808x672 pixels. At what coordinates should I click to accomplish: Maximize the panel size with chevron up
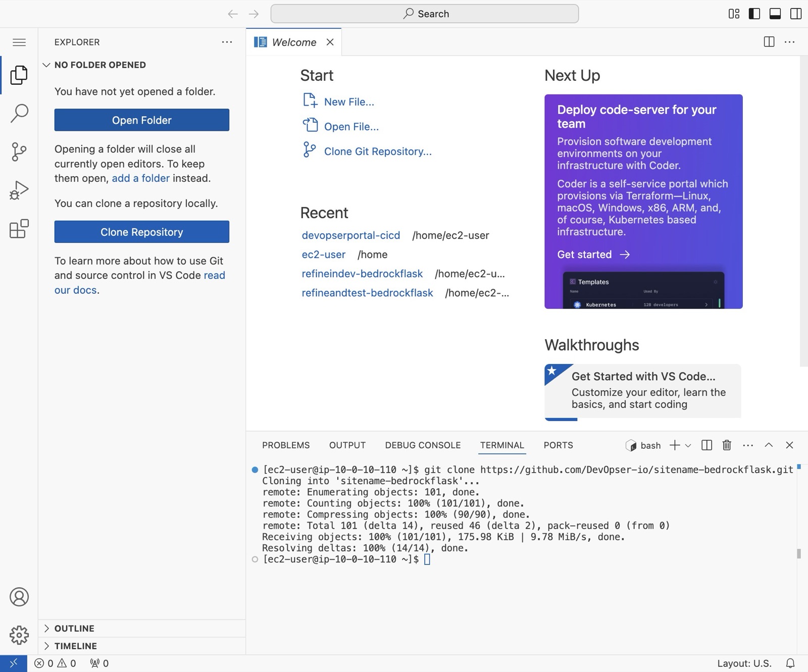coord(769,445)
